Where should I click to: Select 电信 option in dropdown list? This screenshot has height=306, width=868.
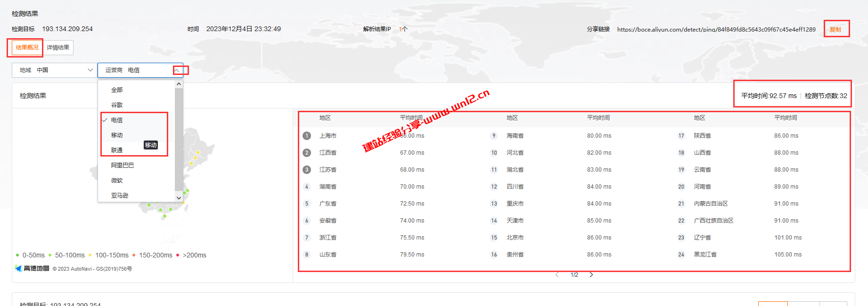[x=136, y=120]
